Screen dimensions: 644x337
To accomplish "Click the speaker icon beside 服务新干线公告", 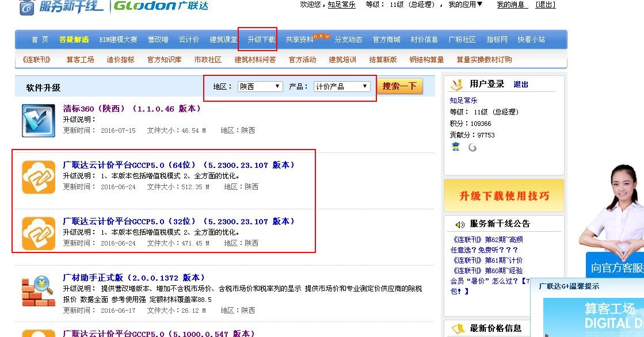I will point(460,224).
